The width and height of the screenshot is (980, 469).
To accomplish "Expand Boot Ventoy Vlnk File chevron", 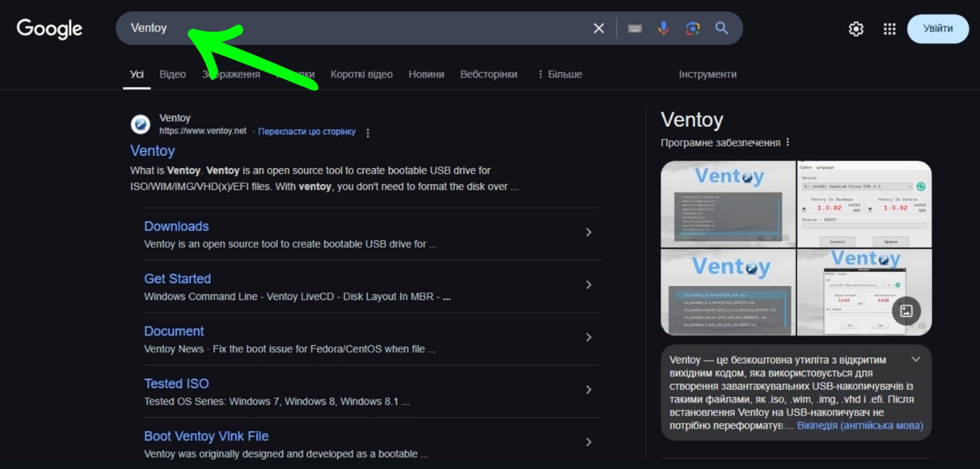I will click(588, 442).
